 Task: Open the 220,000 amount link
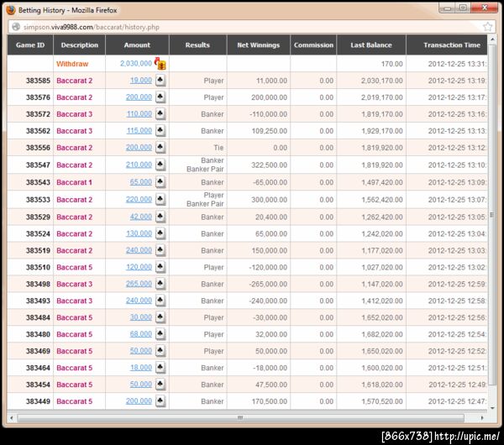coord(139,200)
